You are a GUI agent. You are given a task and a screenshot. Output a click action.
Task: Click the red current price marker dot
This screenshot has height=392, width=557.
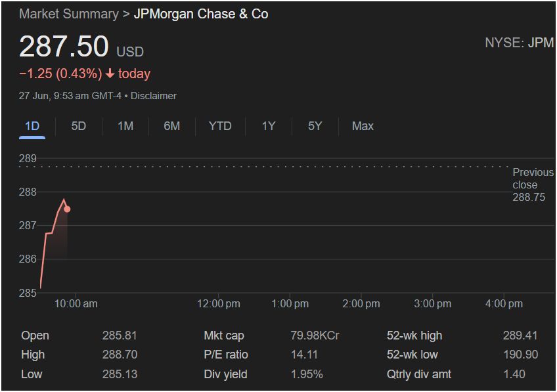(x=67, y=209)
